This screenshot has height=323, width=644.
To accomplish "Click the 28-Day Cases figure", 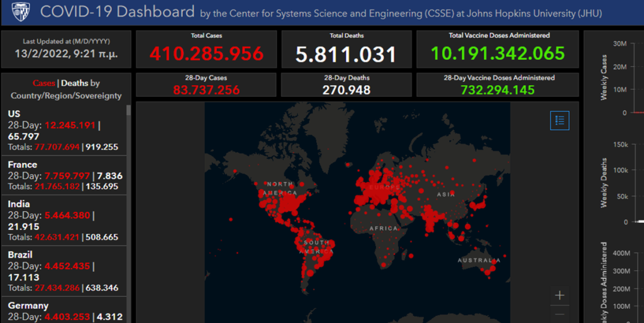I will click(206, 89).
